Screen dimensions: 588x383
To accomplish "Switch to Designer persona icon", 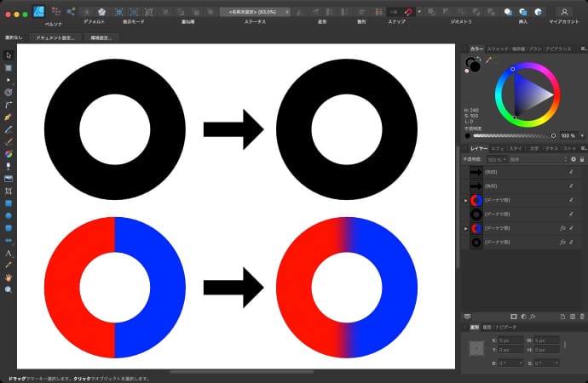I will tap(38, 12).
